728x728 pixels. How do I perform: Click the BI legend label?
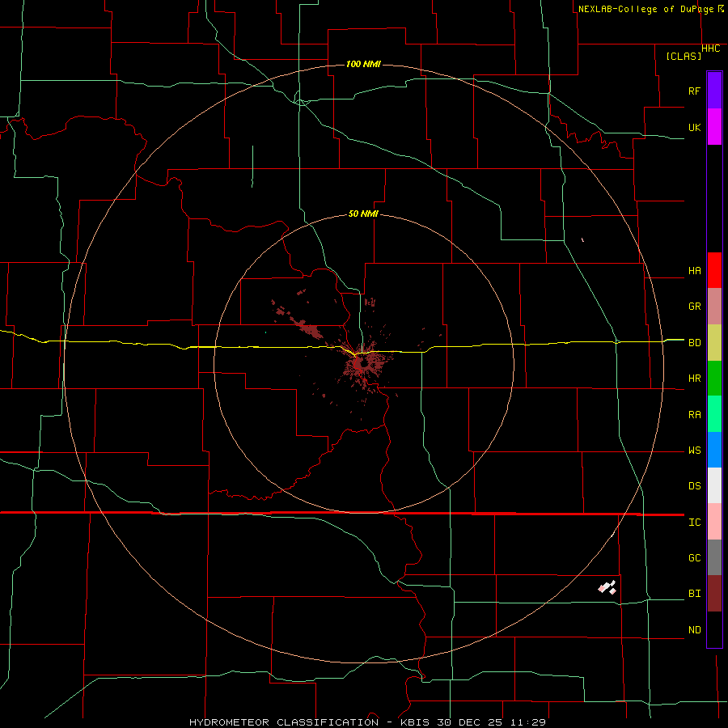(694, 594)
